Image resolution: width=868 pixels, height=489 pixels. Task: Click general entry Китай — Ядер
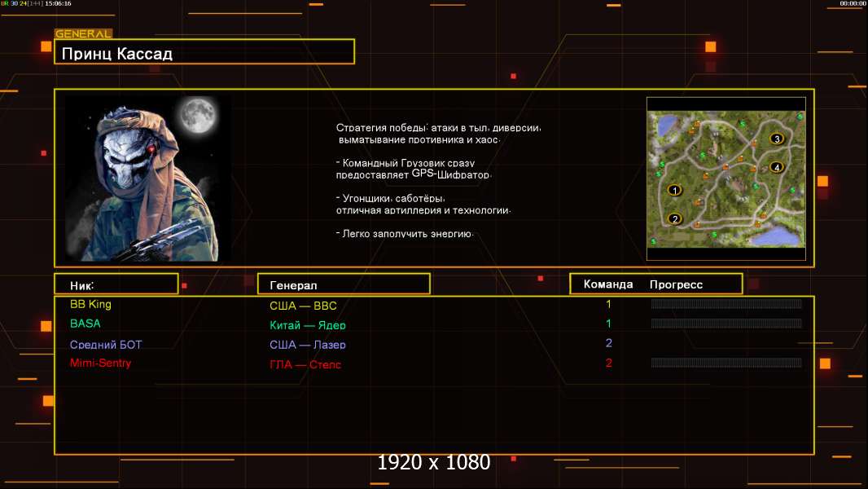coord(307,325)
